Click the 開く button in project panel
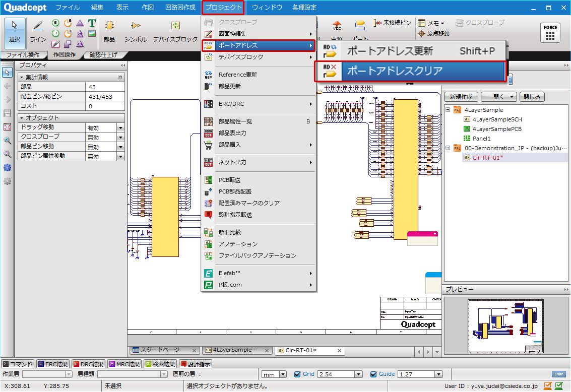The image size is (571, 392). pyautogui.click(x=498, y=96)
